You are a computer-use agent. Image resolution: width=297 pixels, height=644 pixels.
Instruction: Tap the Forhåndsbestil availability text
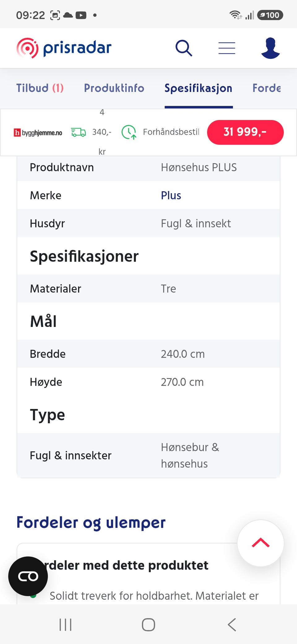tap(171, 132)
